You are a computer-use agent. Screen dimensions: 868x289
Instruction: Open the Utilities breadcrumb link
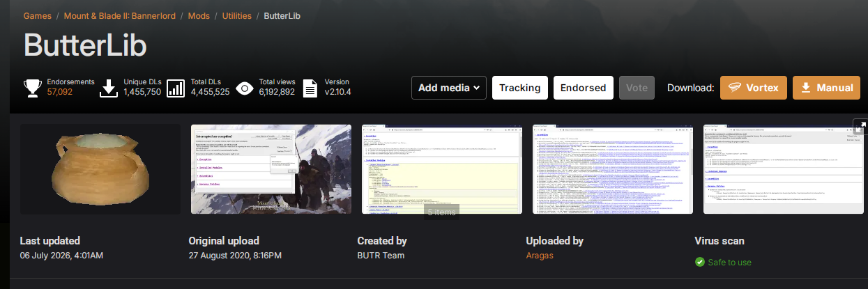237,15
